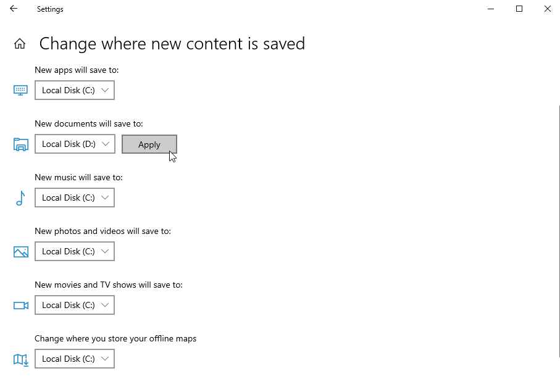Click the offline maps download icon

pyautogui.click(x=21, y=359)
